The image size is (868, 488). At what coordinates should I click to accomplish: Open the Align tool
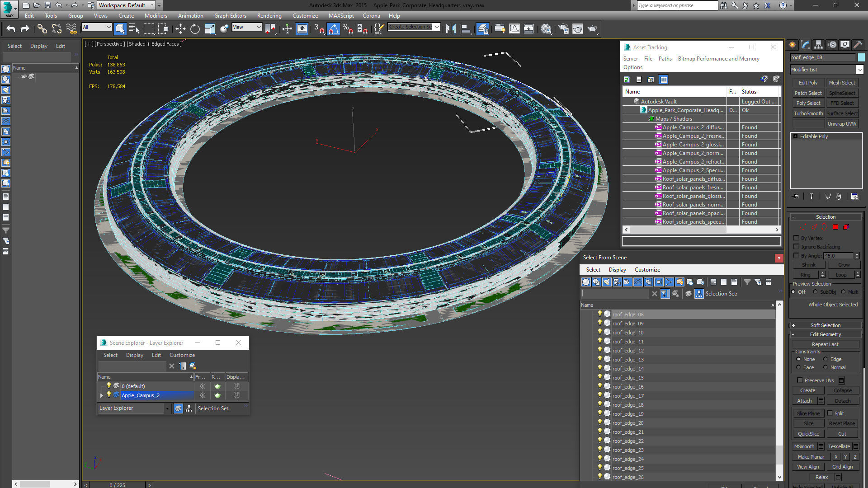(466, 29)
